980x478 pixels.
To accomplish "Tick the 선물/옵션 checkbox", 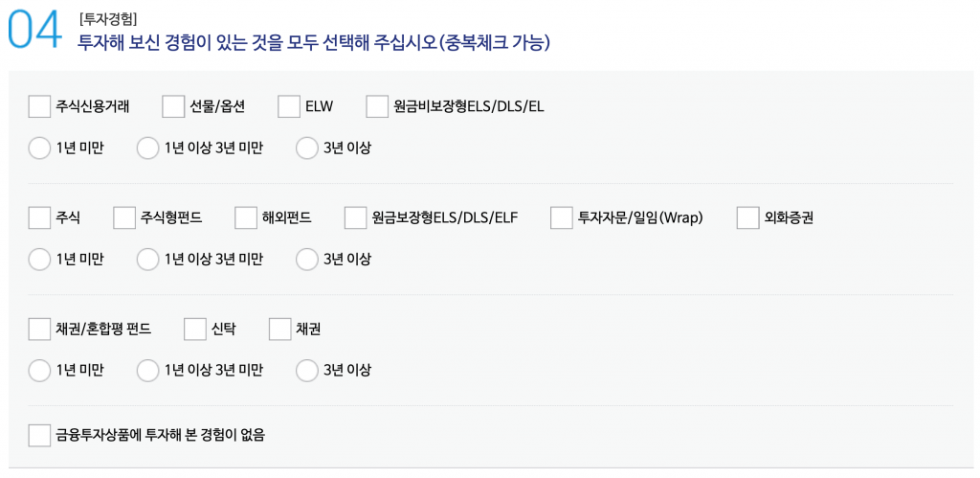I will click(x=173, y=106).
